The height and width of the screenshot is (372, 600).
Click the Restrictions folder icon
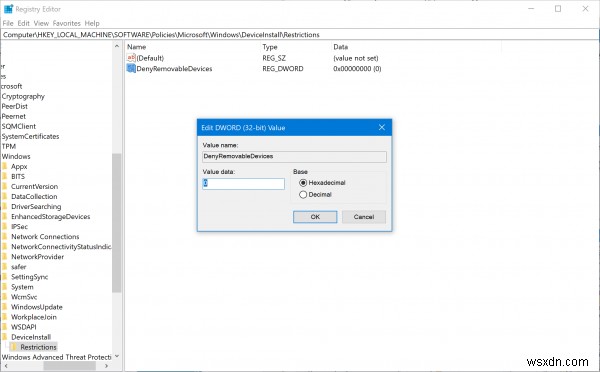click(14, 347)
